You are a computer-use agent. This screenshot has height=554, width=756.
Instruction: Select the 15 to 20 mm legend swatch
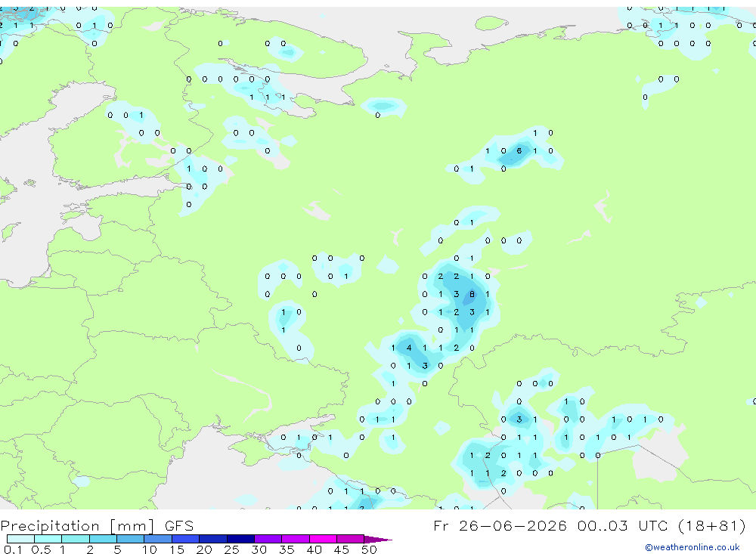pyautogui.click(x=185, y=539)
